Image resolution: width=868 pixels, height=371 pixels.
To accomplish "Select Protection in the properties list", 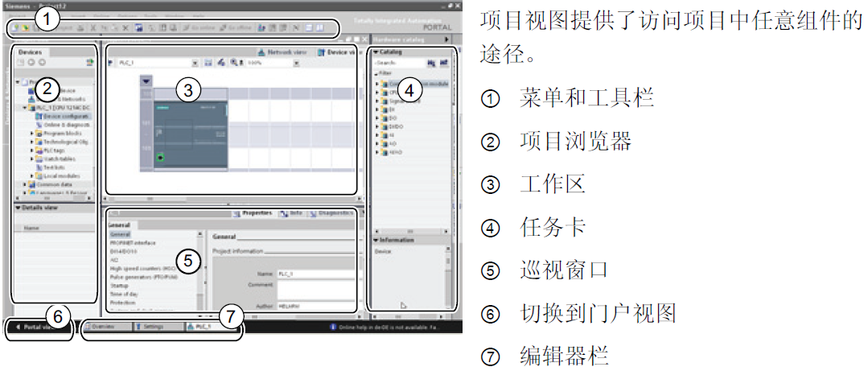I will pos(123,303).
